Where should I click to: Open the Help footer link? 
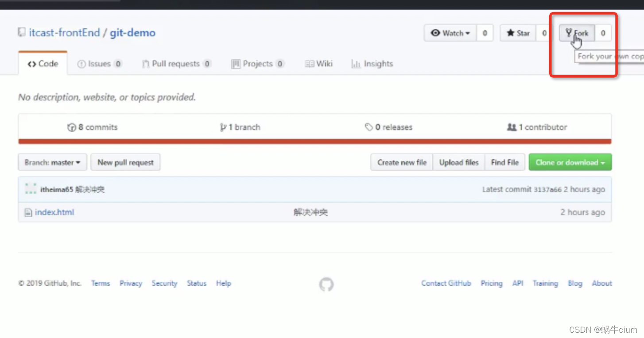pyautogui.click(x=224, y=284)
